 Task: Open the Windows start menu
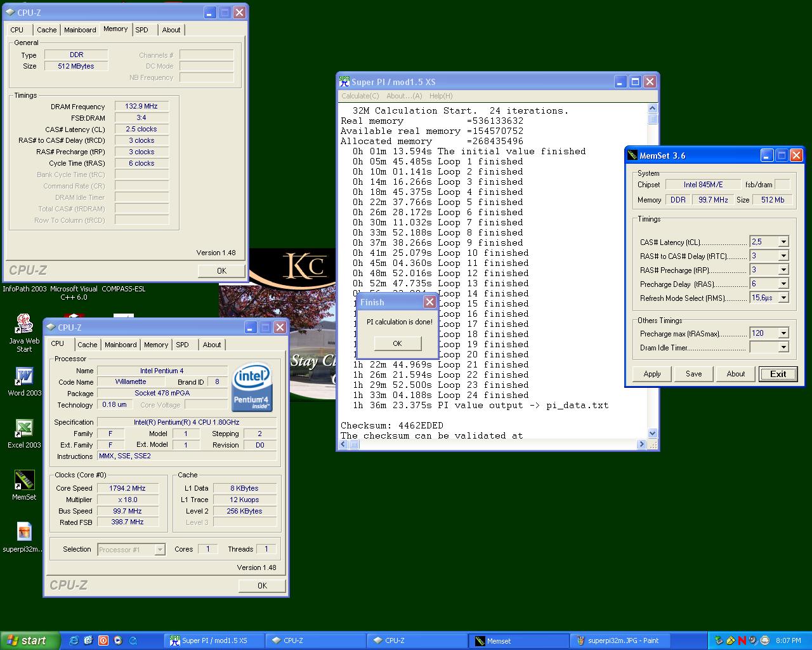point(30,640)
